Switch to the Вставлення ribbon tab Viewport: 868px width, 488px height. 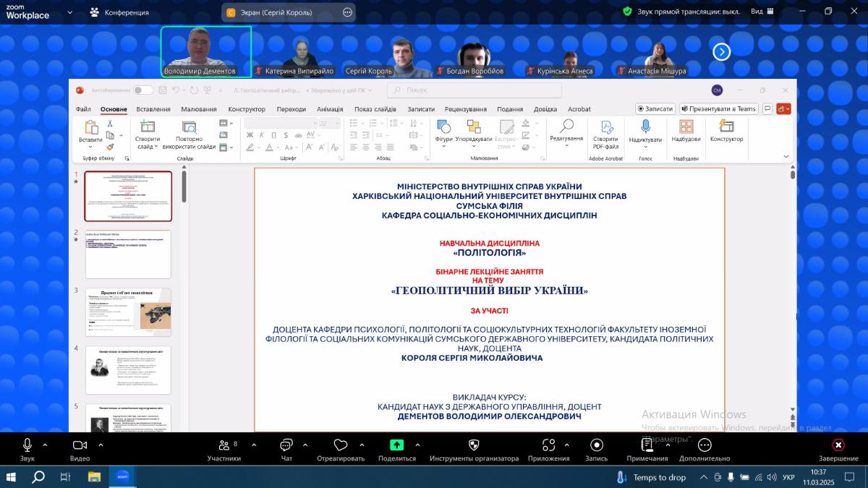click(x=153, y=109)
